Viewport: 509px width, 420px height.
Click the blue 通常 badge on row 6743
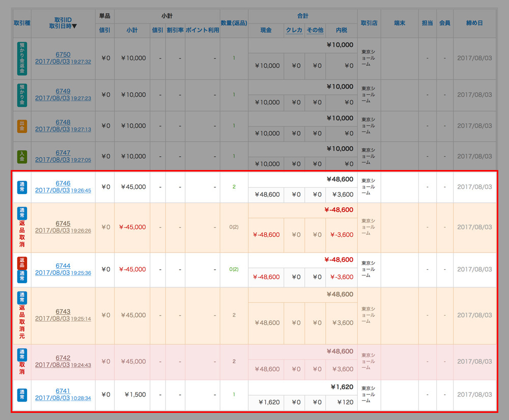click(22, 298)
